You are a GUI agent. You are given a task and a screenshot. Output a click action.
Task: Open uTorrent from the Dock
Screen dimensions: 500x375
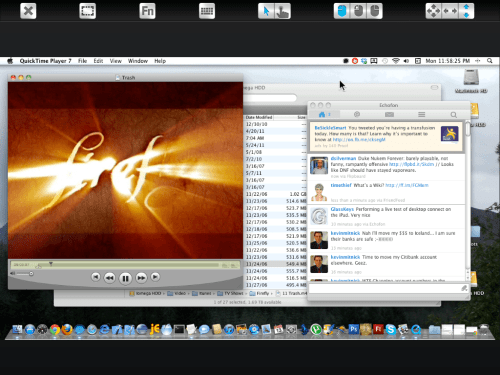tap(316, 330)
